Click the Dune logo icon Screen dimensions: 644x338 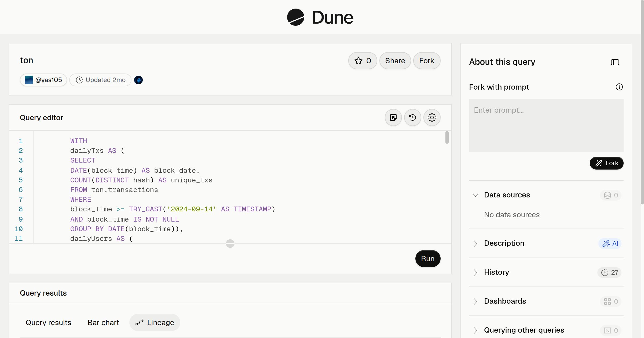click(295, 17)
